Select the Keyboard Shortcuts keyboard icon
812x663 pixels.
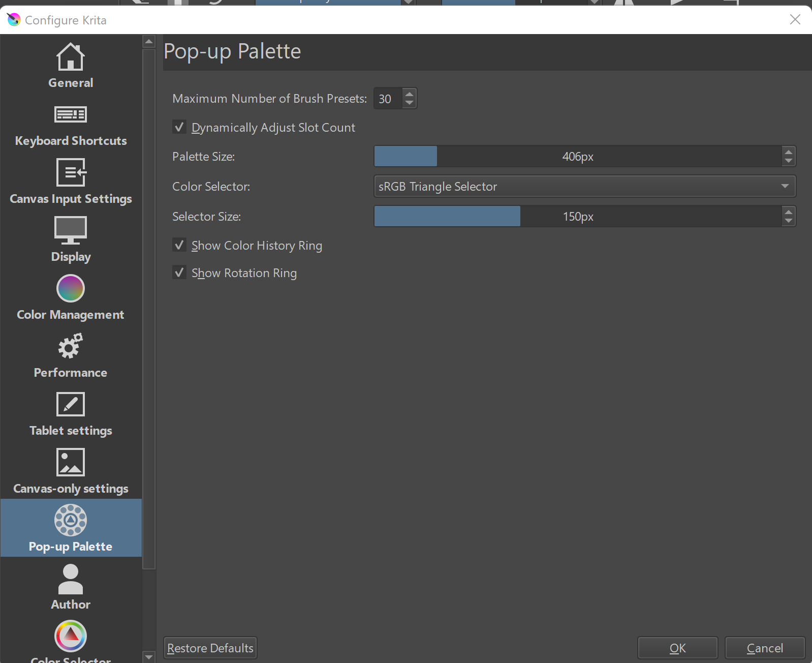[71, 115]
